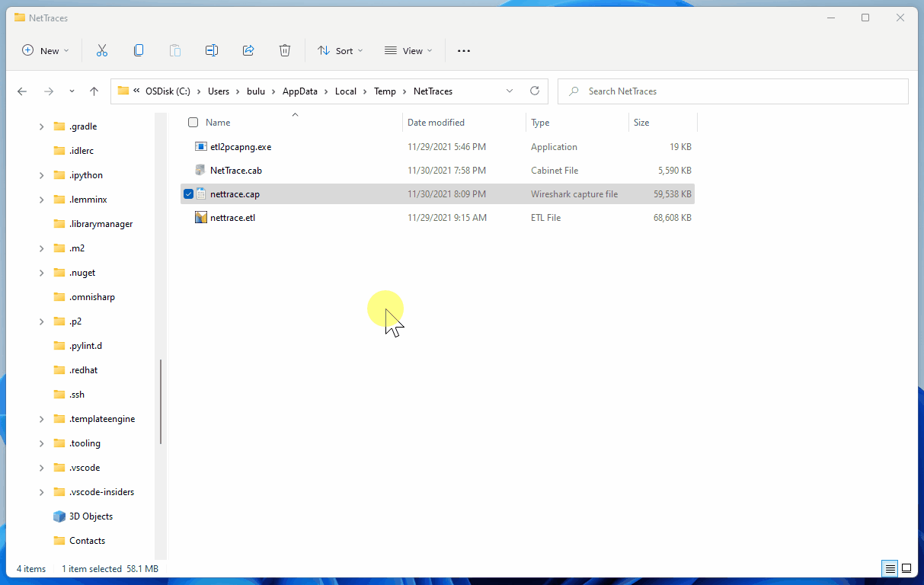Click the New button

click(x=46, y=50)
